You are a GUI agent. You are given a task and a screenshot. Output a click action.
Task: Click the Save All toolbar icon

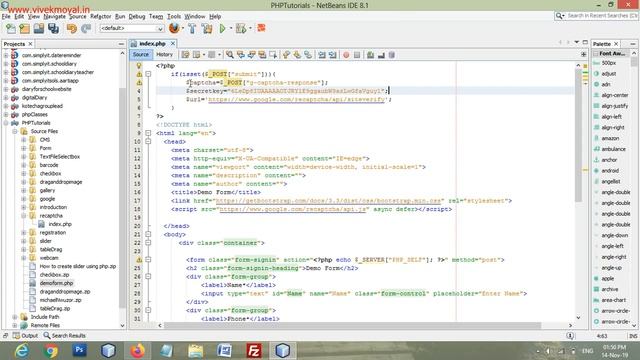pyautogui.click(x=53, y=29)
